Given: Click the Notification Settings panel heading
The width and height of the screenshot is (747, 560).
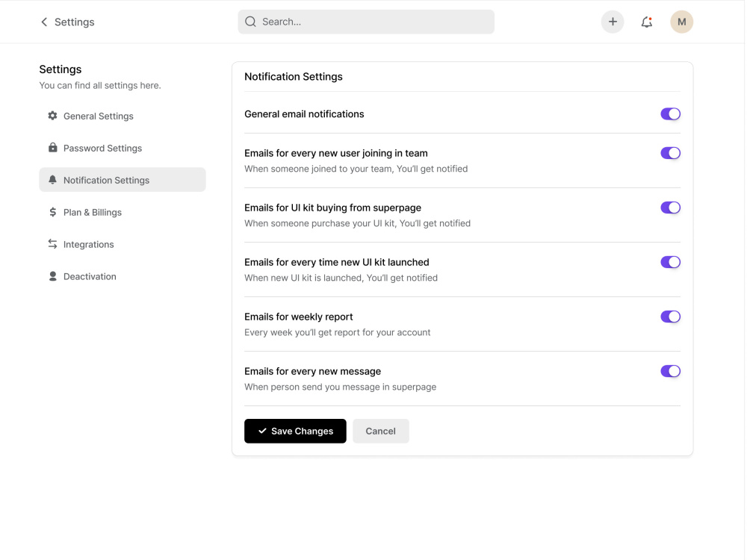Looking at the screenshot, I should point(294,77).
